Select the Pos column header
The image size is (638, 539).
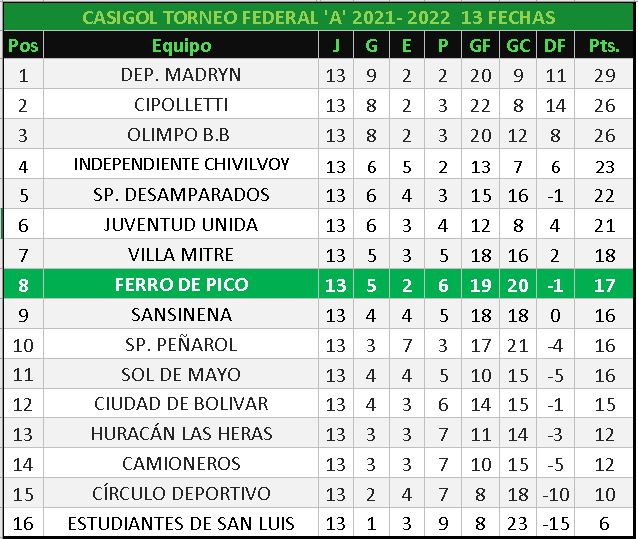tap(23, 45)
